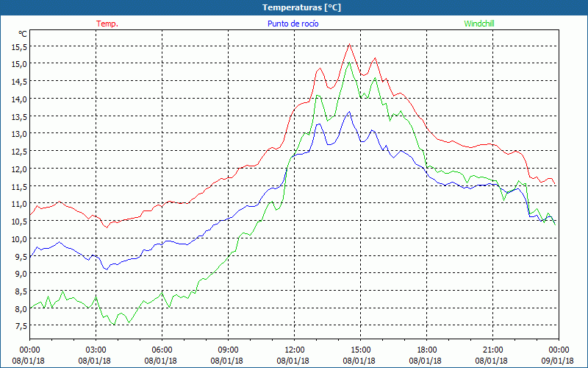Click the 12,5 y-axis value

coord(20,152)
